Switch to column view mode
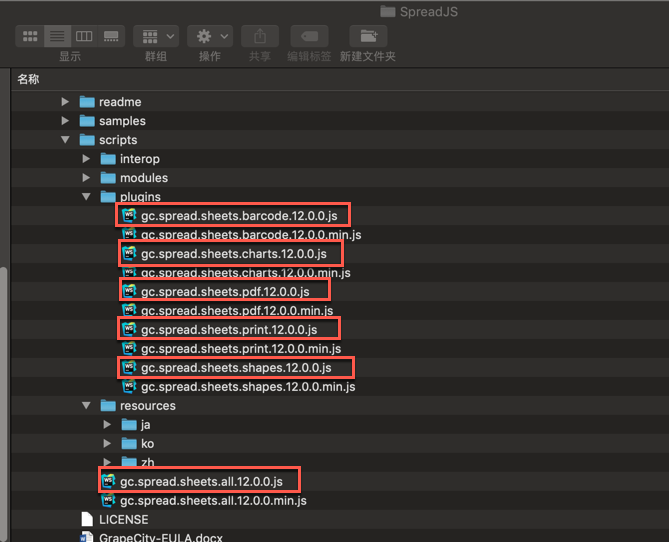Screen dimensions: 669x542 click(84, 36)
